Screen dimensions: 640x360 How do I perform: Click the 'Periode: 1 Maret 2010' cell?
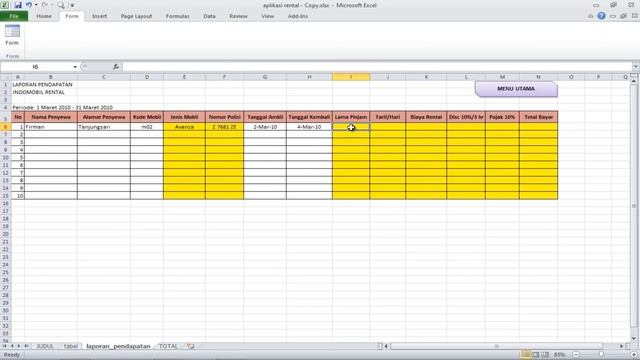point(62,107)
